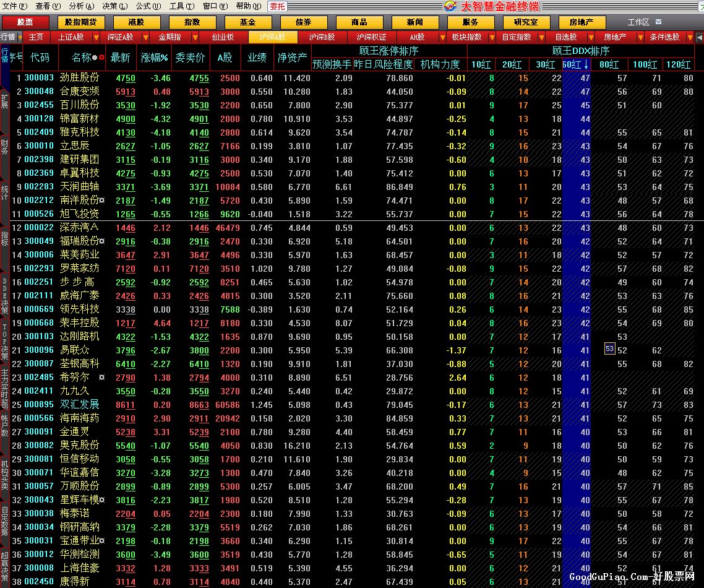Viewport: 704px width, 588px height.
Task: Open the 深证A股 tab dropdown arrow
Action: 145,37
